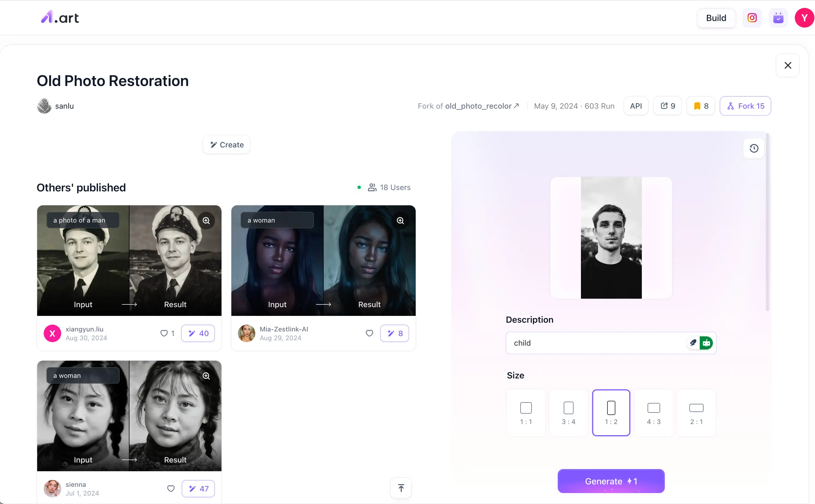815x504 pixels.
Task: Click the green robot assistant icon
Action: pos(706,343)
